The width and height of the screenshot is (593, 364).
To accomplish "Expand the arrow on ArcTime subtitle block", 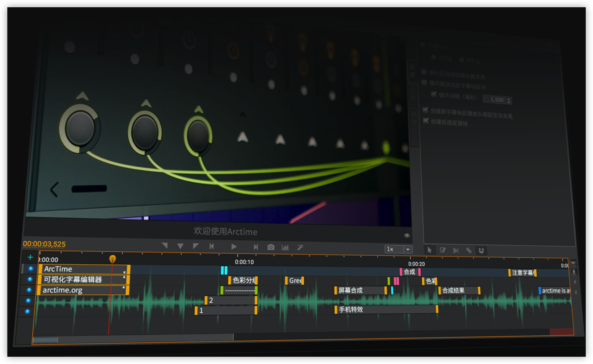I will (124, 272).
